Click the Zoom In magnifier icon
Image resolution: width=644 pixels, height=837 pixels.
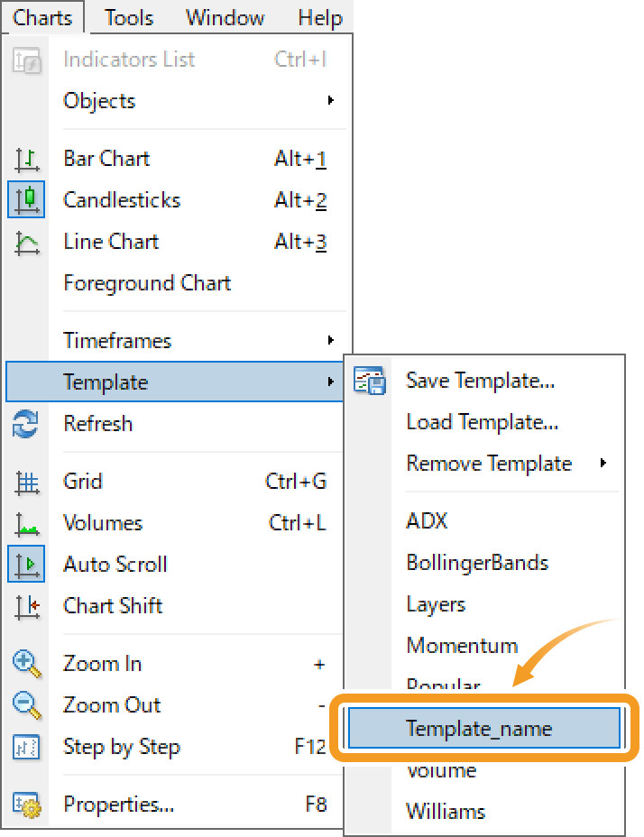[x=27, y=664]
